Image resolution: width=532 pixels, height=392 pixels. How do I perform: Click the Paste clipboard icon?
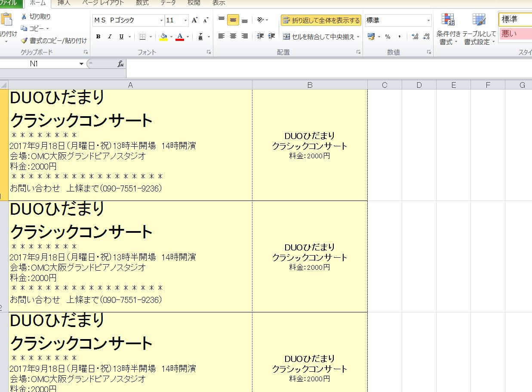tap(6, 19)
